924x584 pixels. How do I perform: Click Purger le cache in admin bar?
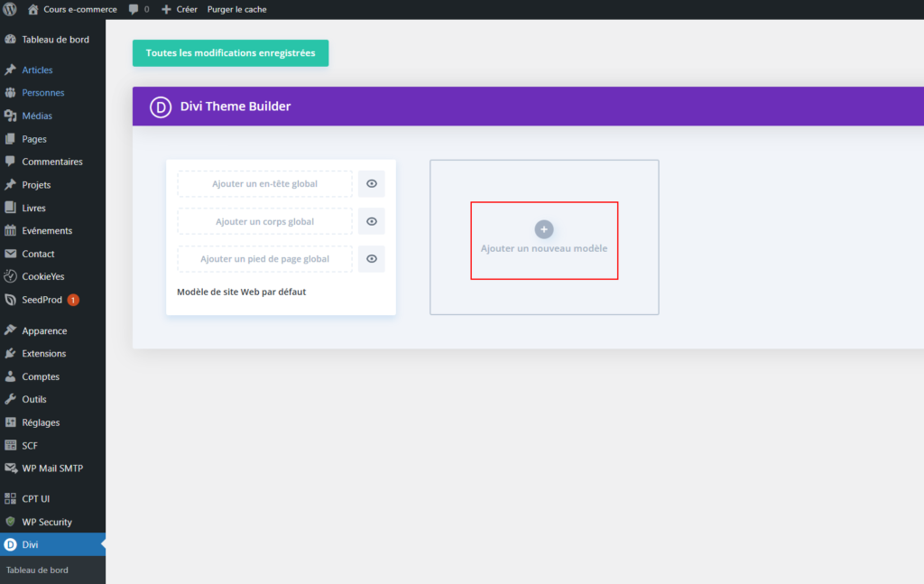click(237, 9)
